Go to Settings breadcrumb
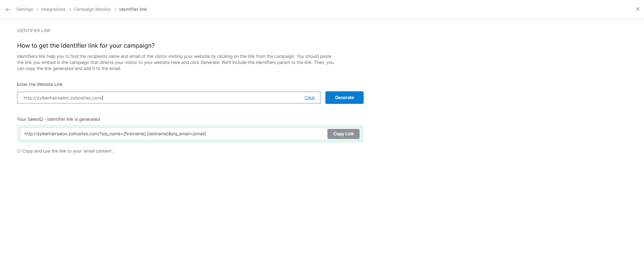 [25, 9]
